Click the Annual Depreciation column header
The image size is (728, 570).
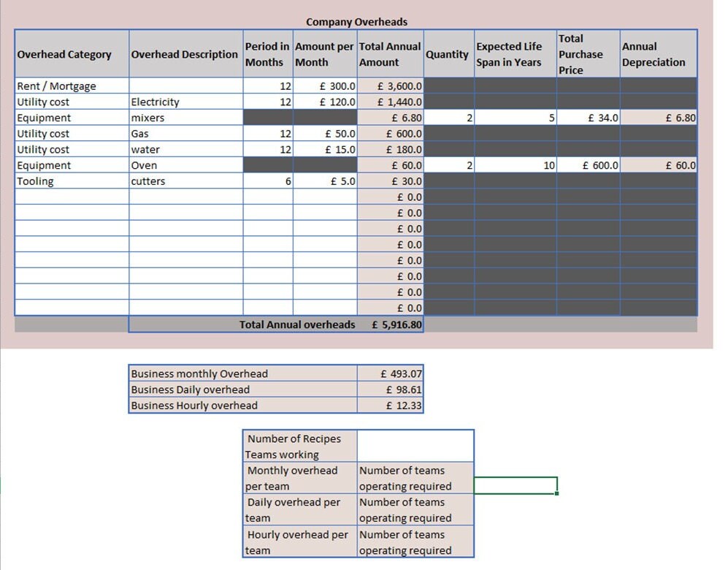[659, 54]
